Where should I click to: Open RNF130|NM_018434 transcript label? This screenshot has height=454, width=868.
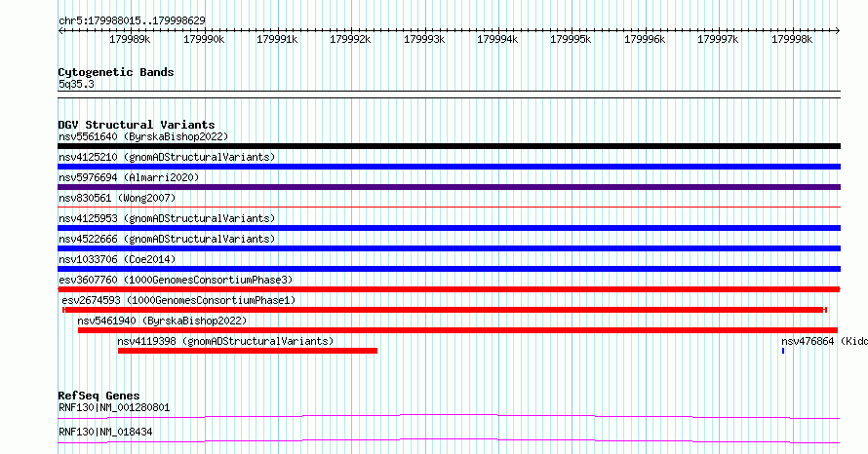tap(105, 432)
